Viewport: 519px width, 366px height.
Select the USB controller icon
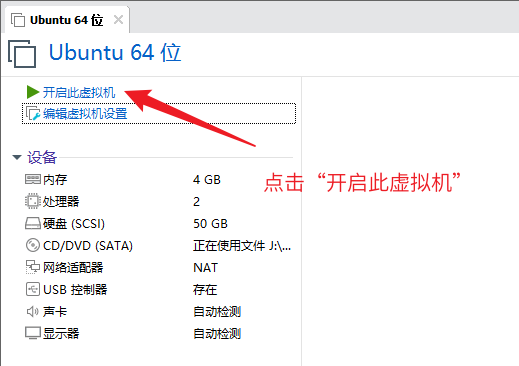[x=33, y=289]
